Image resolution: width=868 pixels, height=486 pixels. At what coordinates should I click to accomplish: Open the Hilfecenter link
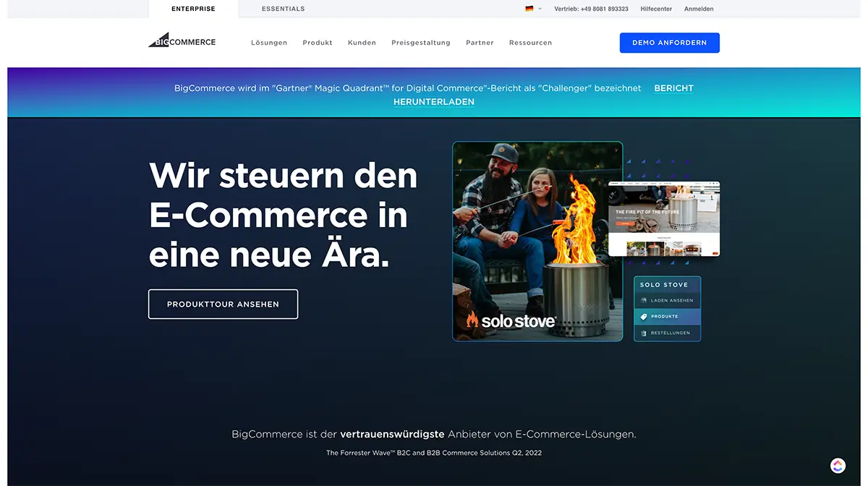click(656, 9)
